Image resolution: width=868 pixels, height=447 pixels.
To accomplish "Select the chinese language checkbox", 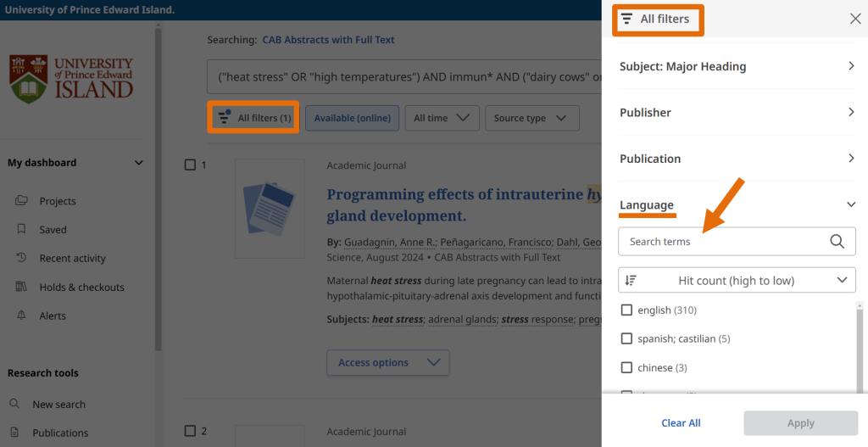I will pos(626,367).
